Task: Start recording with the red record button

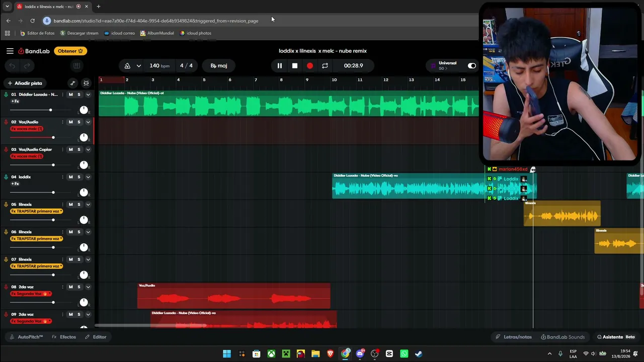Action: click(310, 65)
